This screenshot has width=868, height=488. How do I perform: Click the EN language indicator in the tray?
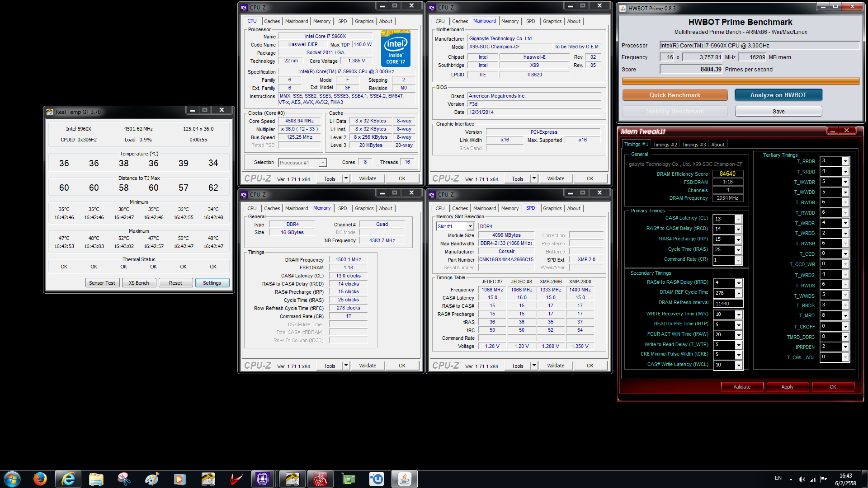coord(778,478)
